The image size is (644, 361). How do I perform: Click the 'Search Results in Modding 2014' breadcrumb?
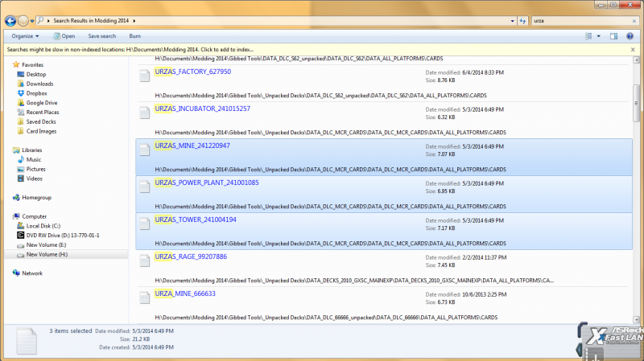pyautogui.click(x=91, y=21)
